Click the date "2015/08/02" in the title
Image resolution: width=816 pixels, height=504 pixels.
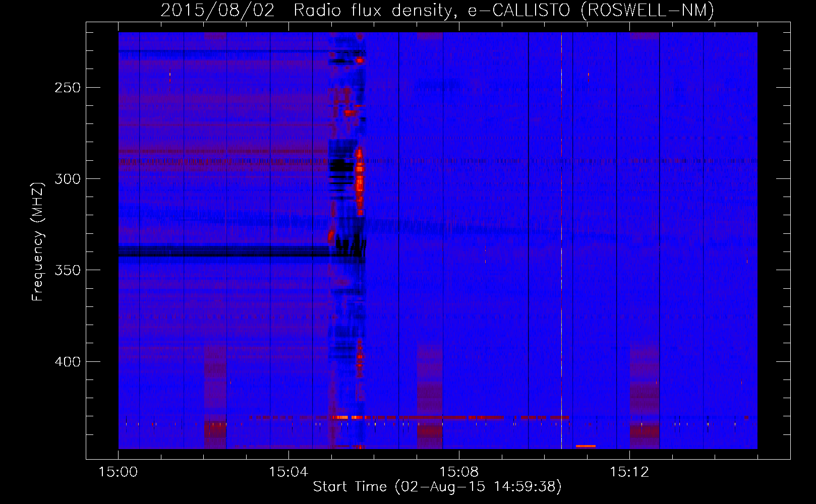click(218, 10)
